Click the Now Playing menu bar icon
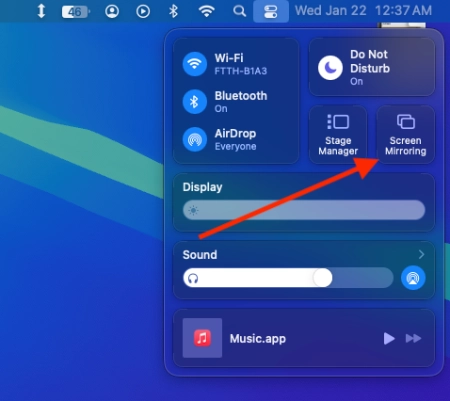Viewport: 450px width, 401px height. pyautogui.click(x=143, y=11)
